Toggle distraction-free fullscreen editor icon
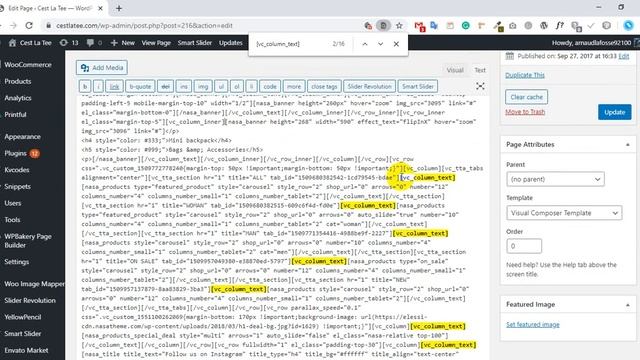The width and height of the screenshot is (640, 360). [x=480, y=86]
